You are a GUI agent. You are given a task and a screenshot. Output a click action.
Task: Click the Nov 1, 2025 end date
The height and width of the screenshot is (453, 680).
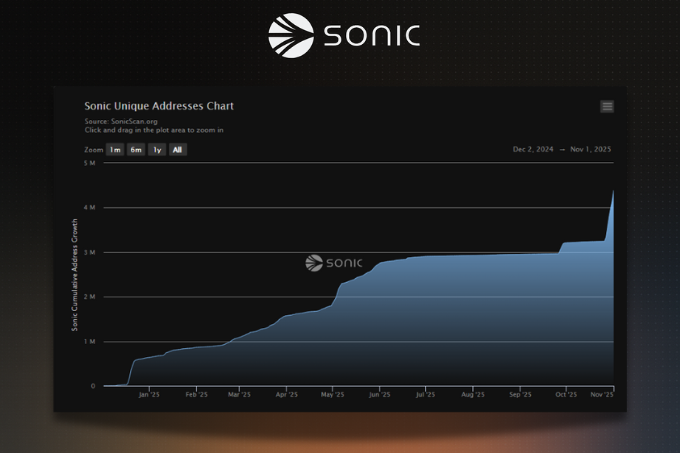coord(590,149)
